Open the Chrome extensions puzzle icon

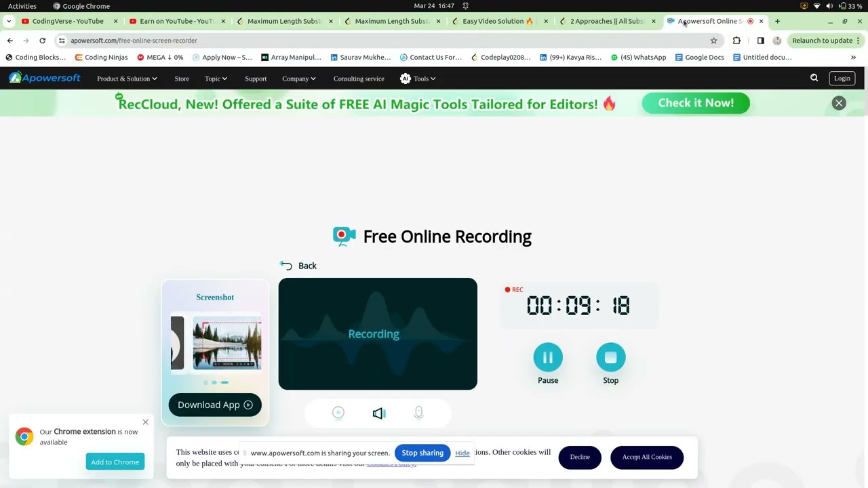point(736,41)
